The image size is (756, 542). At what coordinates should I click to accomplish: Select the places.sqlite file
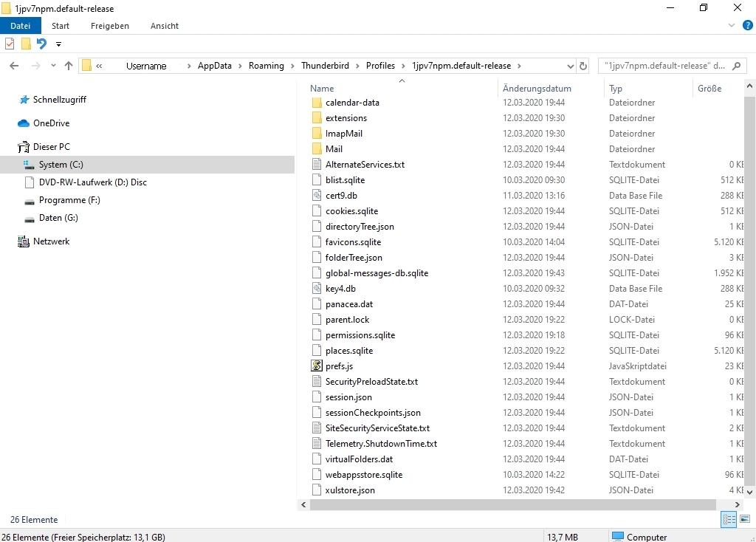coord(349,351)
